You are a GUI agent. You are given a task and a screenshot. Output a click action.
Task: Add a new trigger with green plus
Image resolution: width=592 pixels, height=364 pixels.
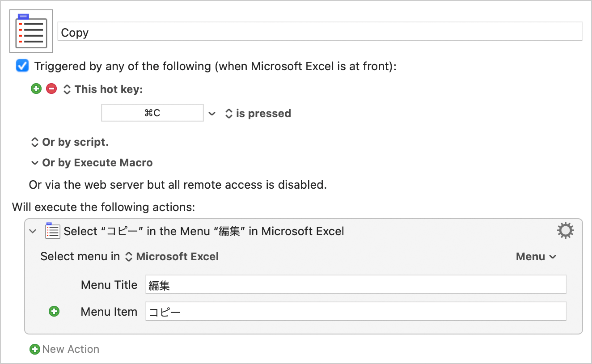[x=36, y=89]
